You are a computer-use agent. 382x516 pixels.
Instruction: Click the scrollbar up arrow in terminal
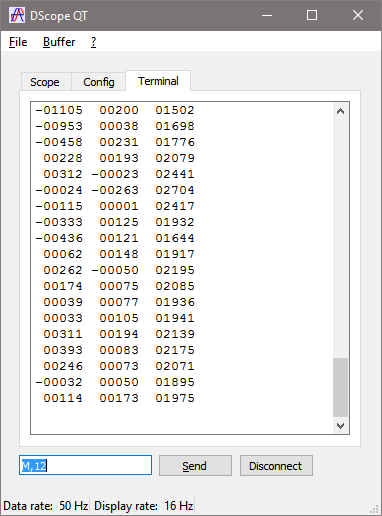(340, 111)
